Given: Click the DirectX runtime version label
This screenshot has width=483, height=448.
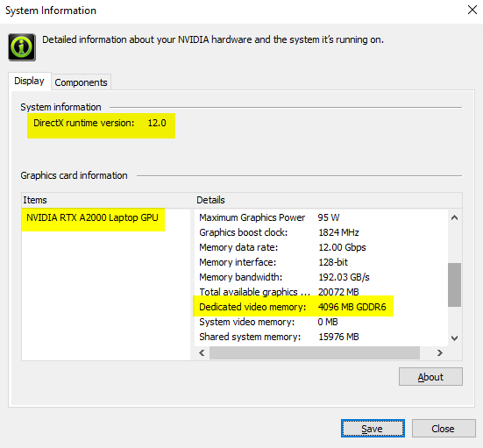Looking at the screenshot, I should (x=84, y=123).
